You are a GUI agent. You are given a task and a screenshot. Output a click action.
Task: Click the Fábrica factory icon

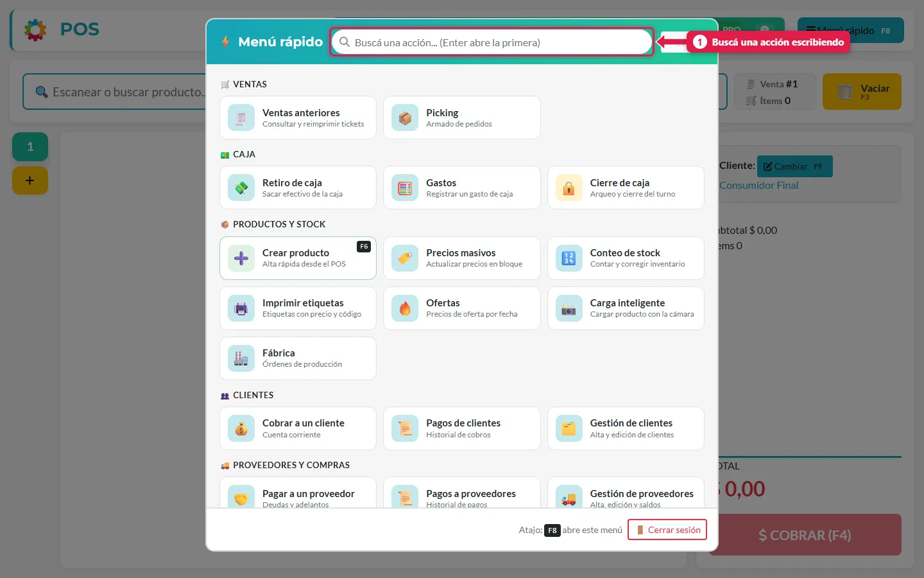click(x=241, y=358)
